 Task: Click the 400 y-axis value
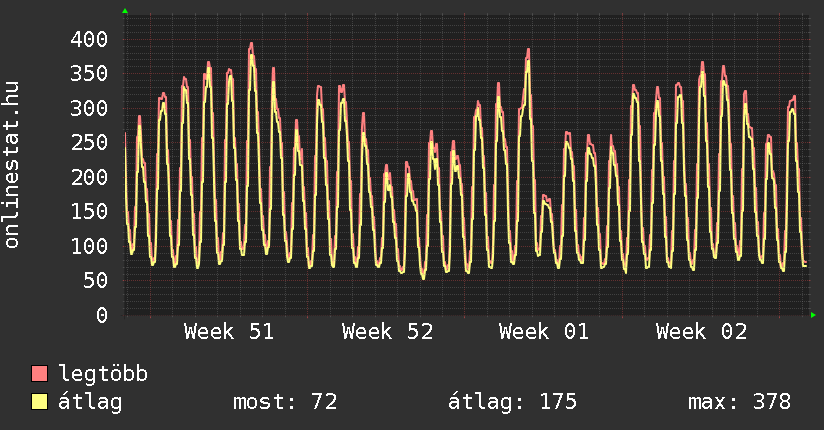pyautogui.click(x=88, y=39)
